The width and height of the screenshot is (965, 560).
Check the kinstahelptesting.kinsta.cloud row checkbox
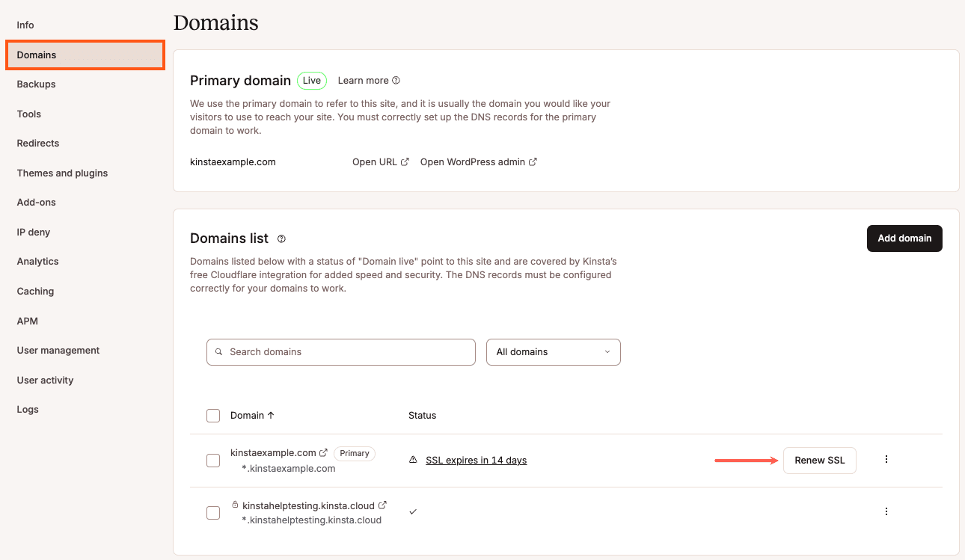click(x=213, y=512)
